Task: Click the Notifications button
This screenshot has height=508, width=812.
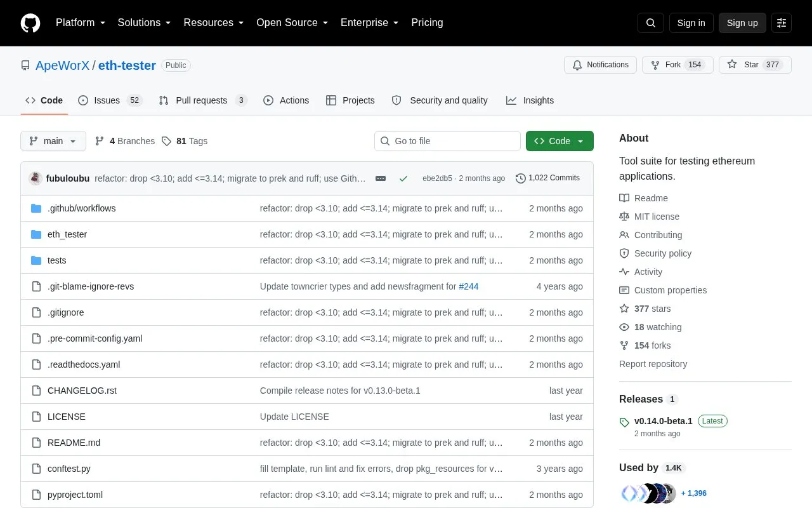Action: click(x=600, y=65)
